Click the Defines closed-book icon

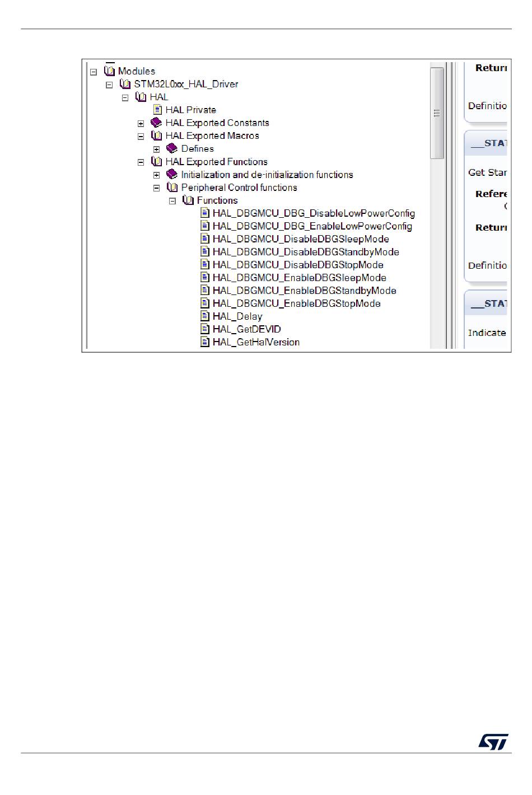click(x=172, y=148)
